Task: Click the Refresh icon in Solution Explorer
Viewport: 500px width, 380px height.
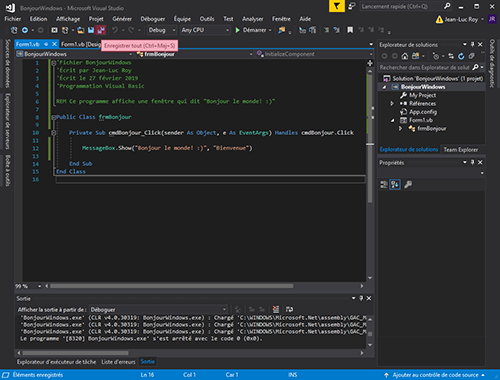Action: (x=461, y=56)
